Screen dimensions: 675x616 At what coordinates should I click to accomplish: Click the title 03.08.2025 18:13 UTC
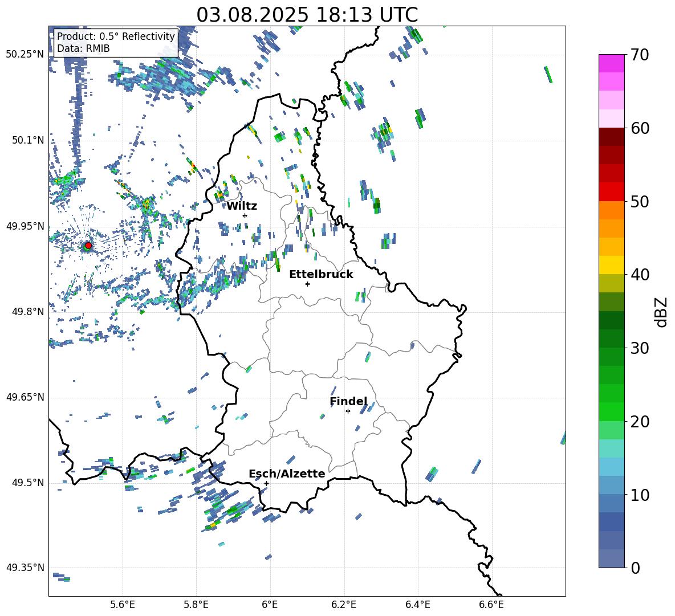(x=307, y=15)
